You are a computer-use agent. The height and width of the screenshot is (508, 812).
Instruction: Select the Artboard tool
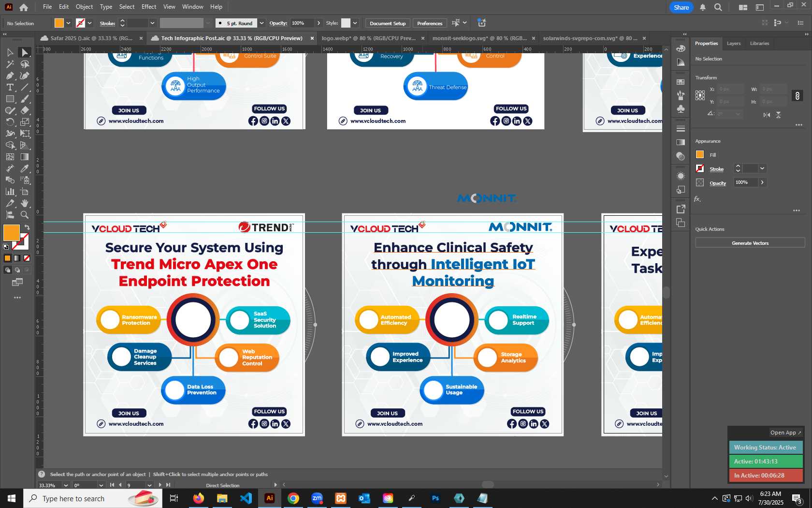[x=25, y=192]
